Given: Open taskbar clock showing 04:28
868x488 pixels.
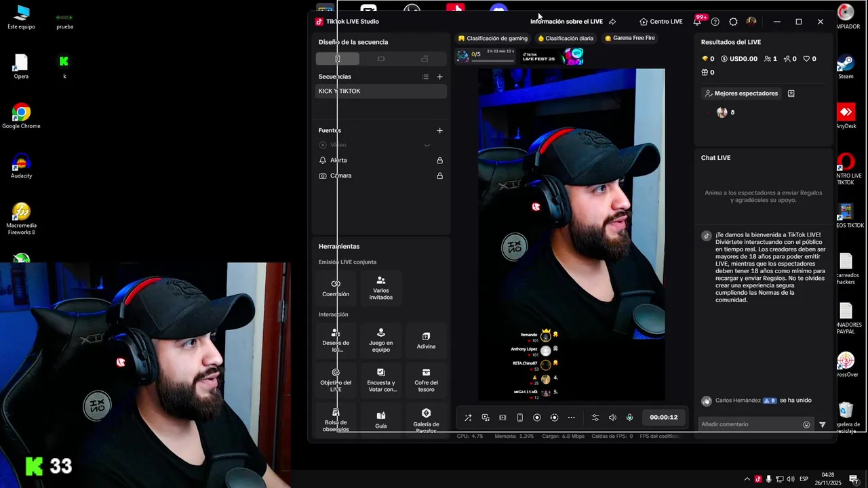Looking at the screenshot, I should (828, 479).
